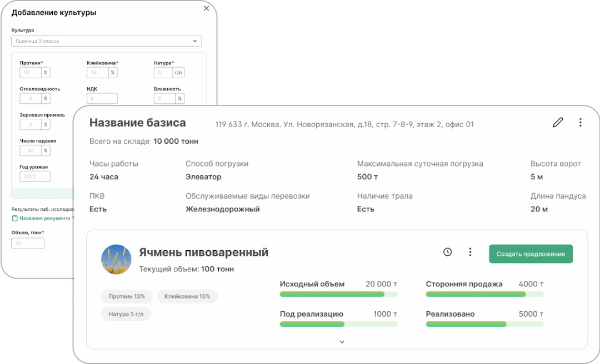This screenshot has width=600, height=364.
Task: Click the Клейковина input field
Action: click(98, 73)
